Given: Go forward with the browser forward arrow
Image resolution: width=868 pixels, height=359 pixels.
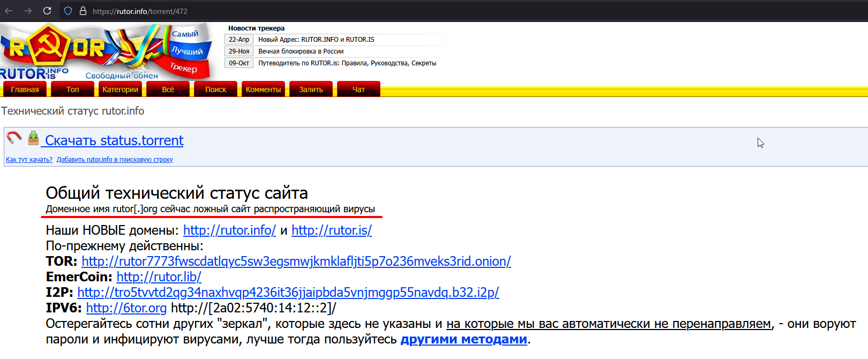Looking at the screenshot, I should point(28,11).
